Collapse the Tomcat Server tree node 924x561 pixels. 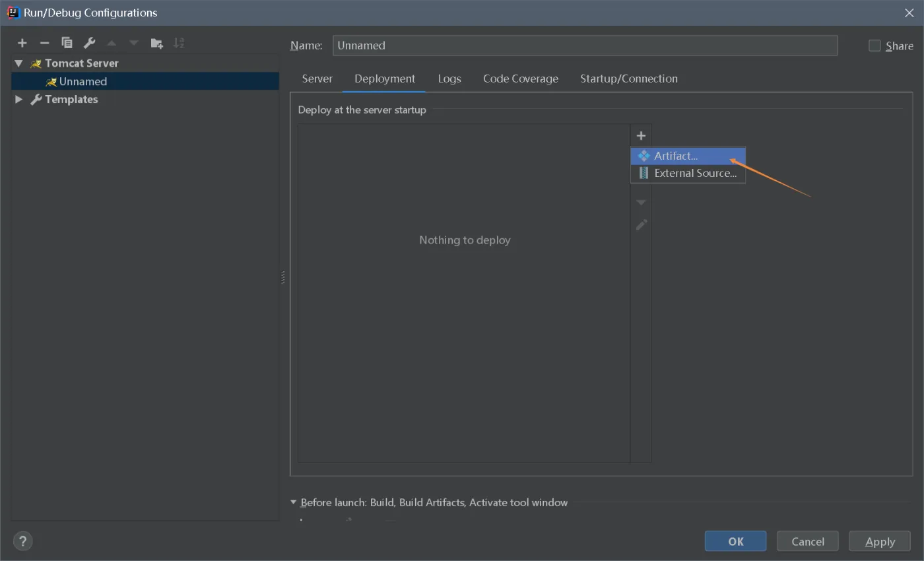[18, 63]
